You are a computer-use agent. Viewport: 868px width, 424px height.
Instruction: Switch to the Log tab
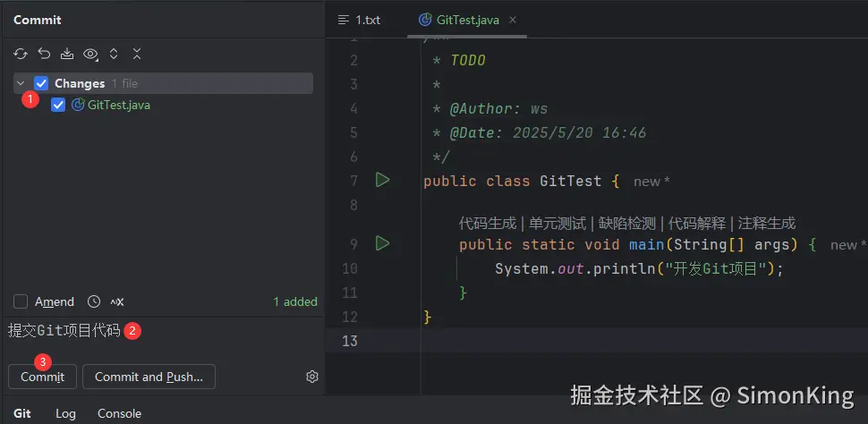coord(65,413)
